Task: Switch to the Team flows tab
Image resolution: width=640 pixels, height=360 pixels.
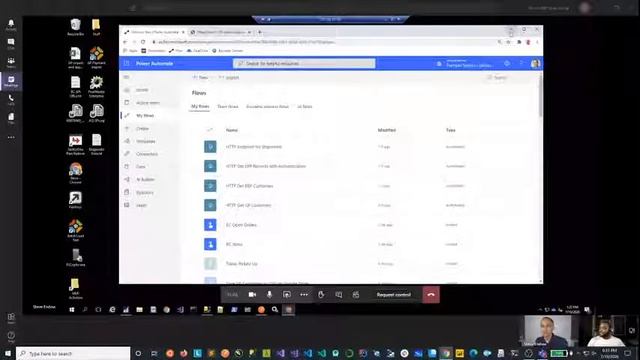Action: 228,107
